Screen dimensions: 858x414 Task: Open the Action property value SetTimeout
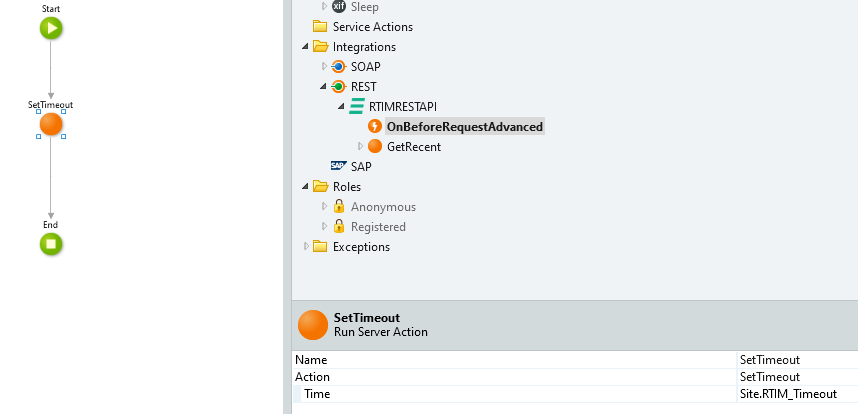tap(795, 377)
